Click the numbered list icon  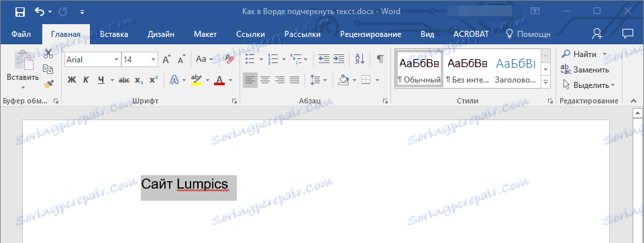[x=273, y=59]
